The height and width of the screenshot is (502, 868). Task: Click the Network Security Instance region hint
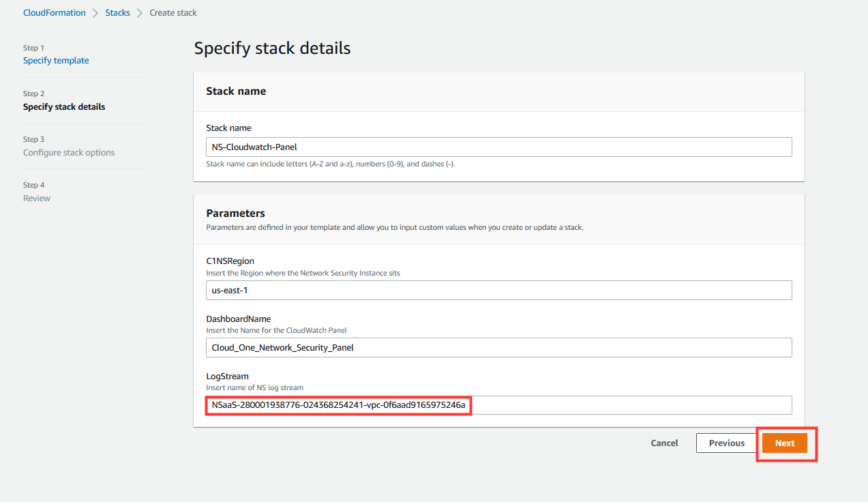(x=303, y=273)
